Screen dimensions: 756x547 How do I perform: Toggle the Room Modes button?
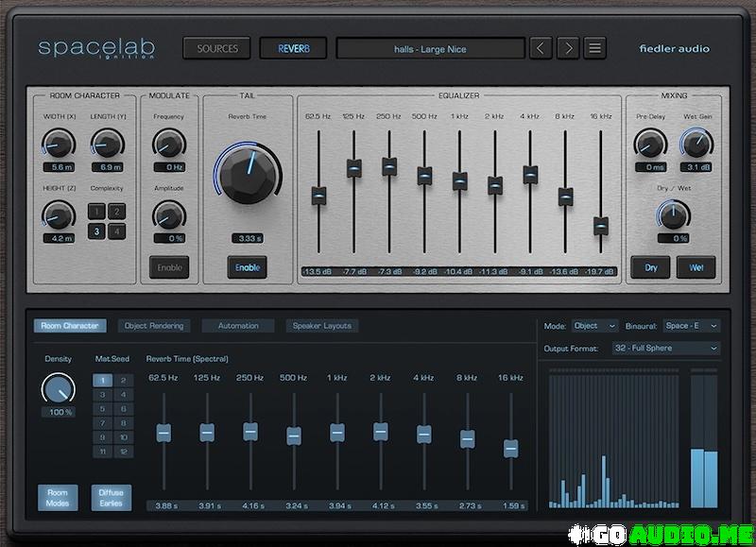pos(58,498)
